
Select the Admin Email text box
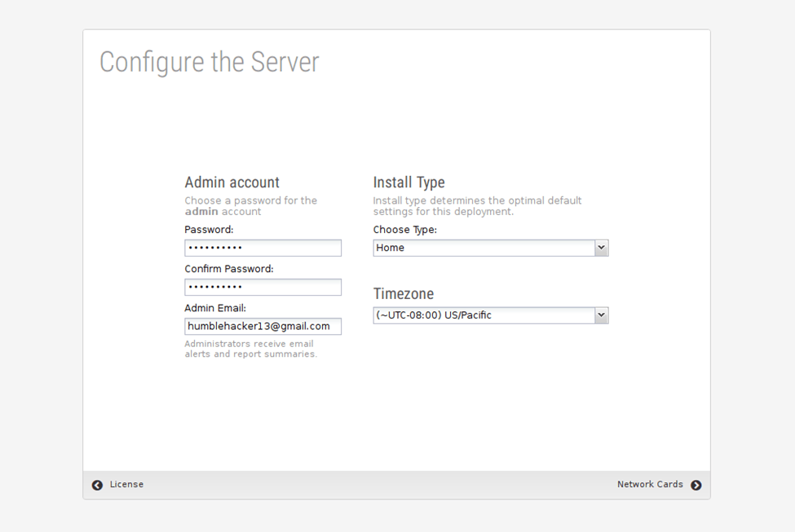click(263, 326)
